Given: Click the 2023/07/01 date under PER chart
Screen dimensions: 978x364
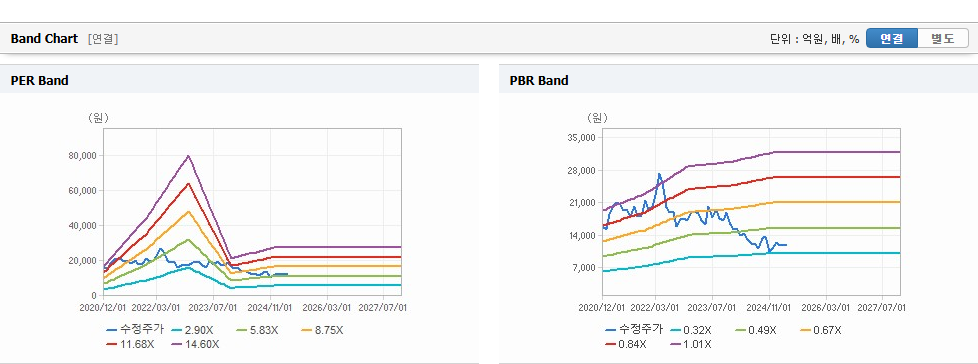Looking at the screenshot, I should point(214,307).
